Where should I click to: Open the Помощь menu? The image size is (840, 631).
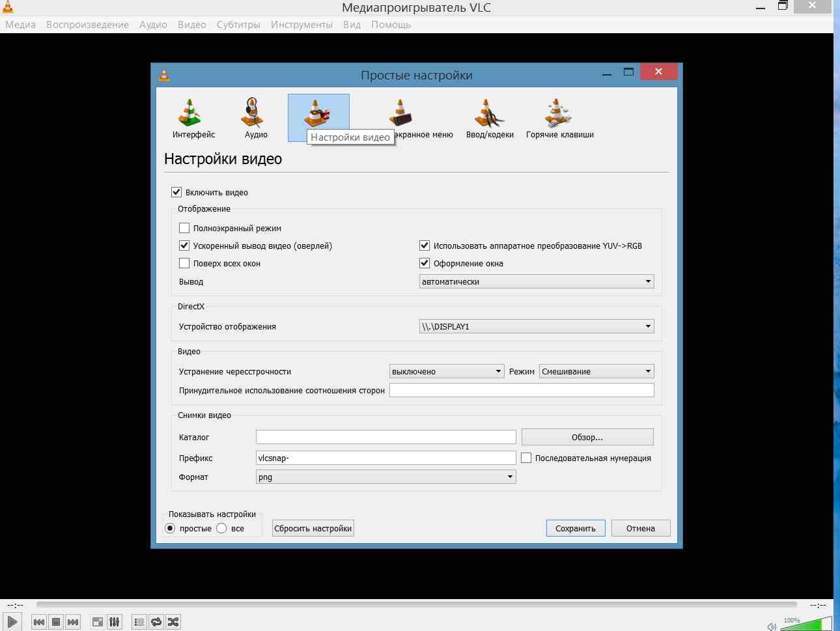(x=391, y=25)
